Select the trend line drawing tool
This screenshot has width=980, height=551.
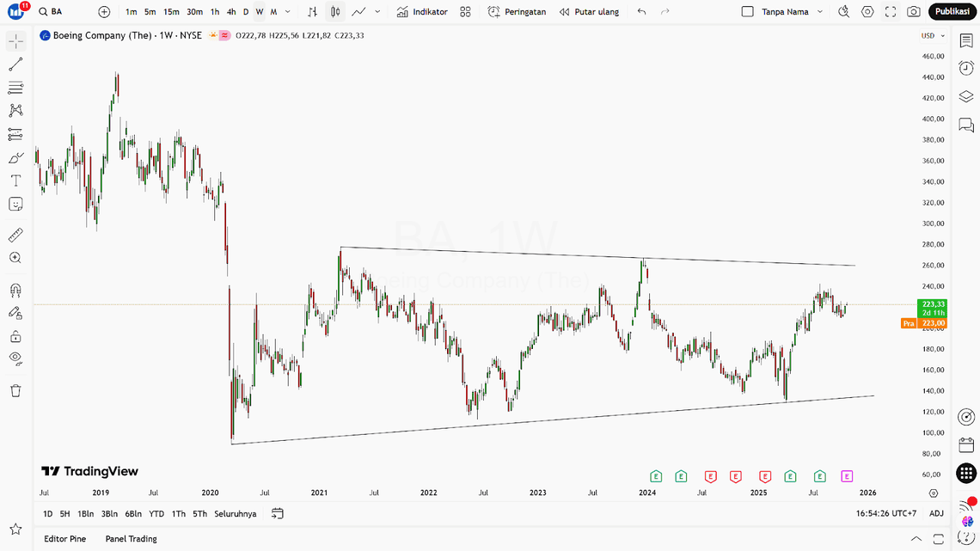coord(15,65)
